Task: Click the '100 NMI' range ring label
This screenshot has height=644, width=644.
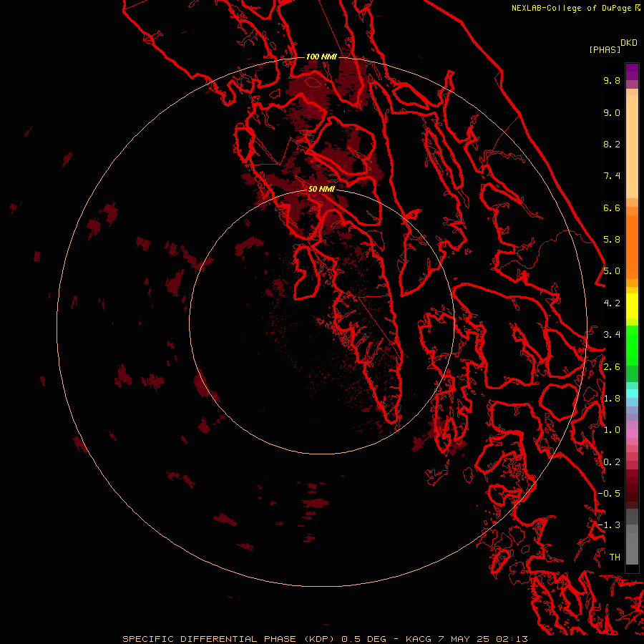Action: click(x=321, y=57)
